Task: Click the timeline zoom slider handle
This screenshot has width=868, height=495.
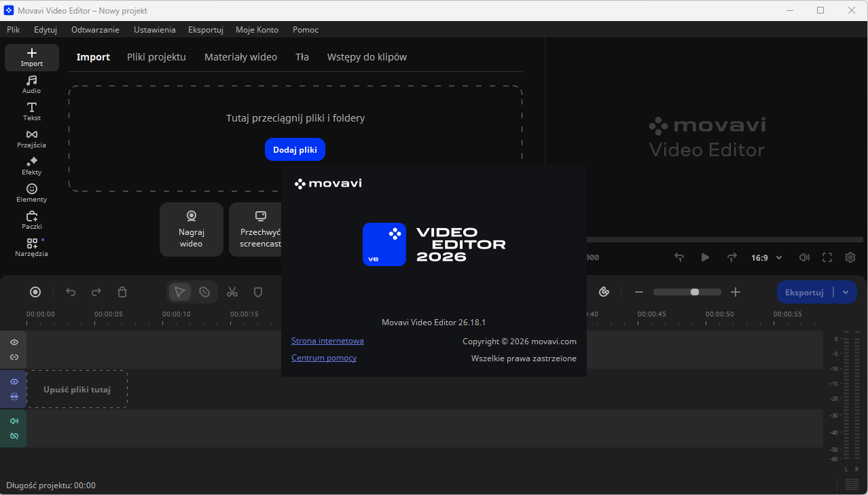Action: [695, 292]
